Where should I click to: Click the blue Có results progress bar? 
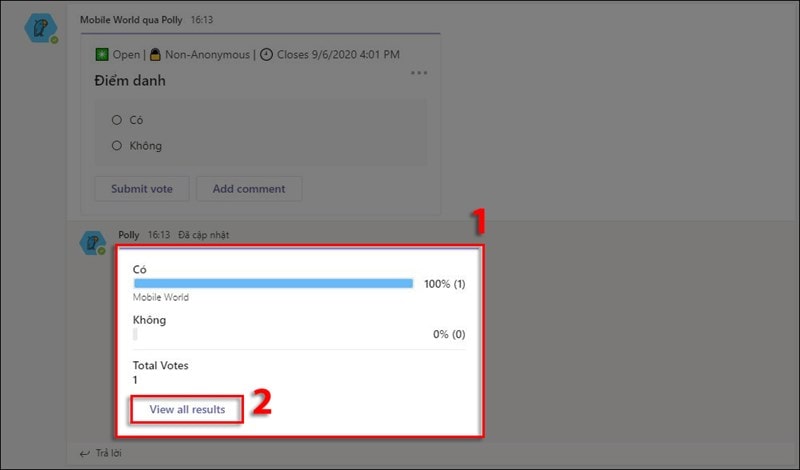(273, 284)
